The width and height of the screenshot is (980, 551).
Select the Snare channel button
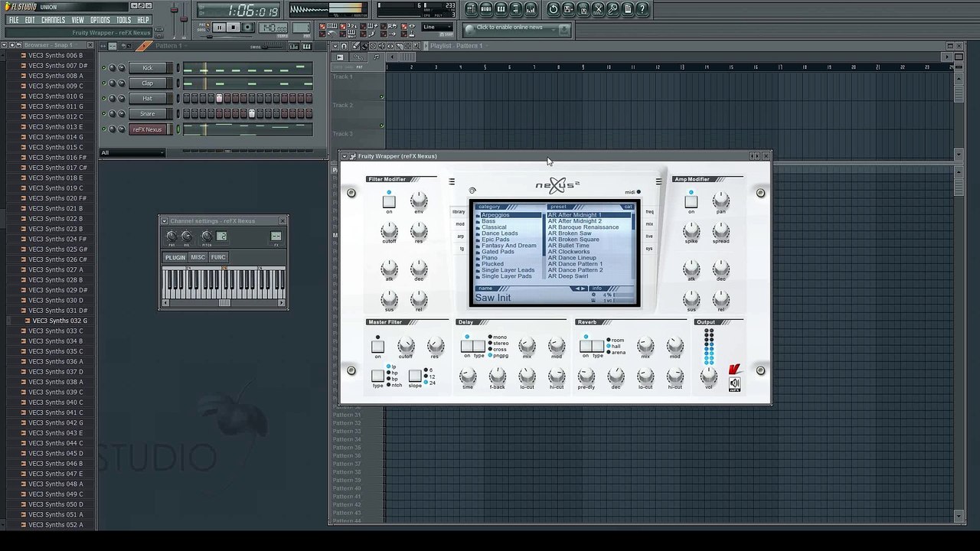point(148,114)
